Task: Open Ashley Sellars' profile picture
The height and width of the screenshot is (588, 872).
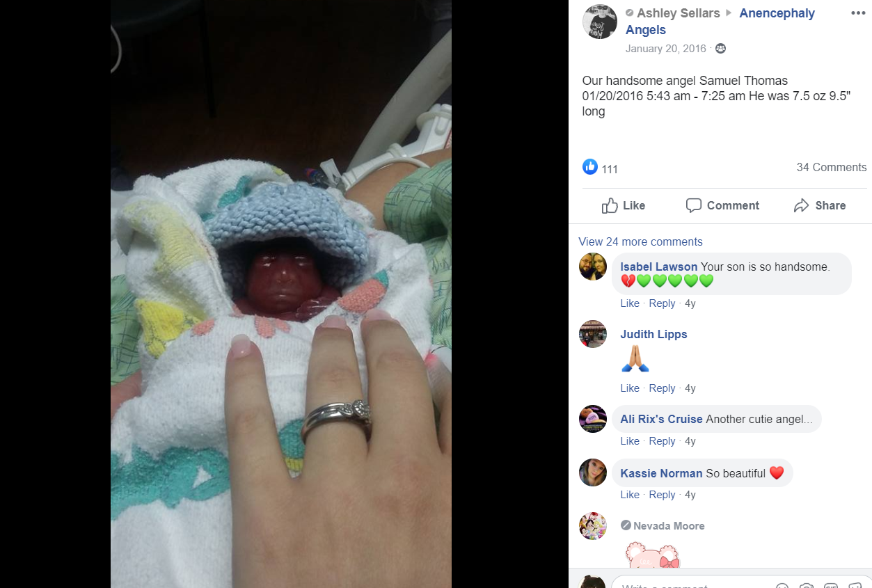Action: pos(600,22)
